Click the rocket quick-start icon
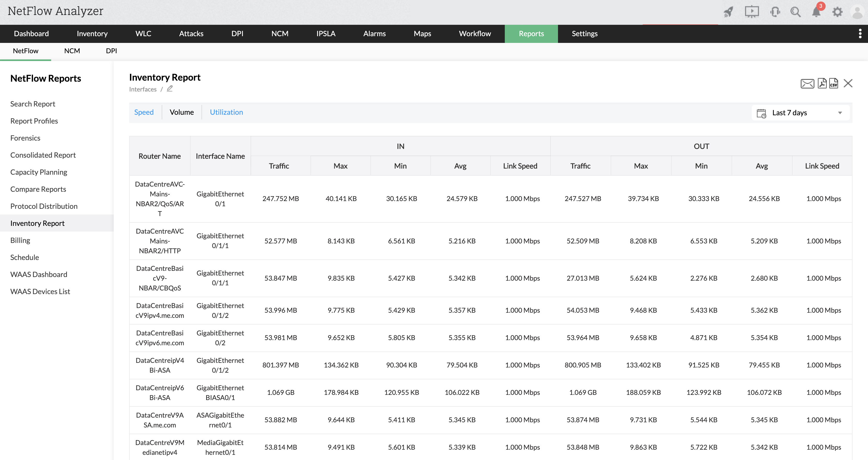This screenshot has height=460, width=868. (x=728, y=12)
